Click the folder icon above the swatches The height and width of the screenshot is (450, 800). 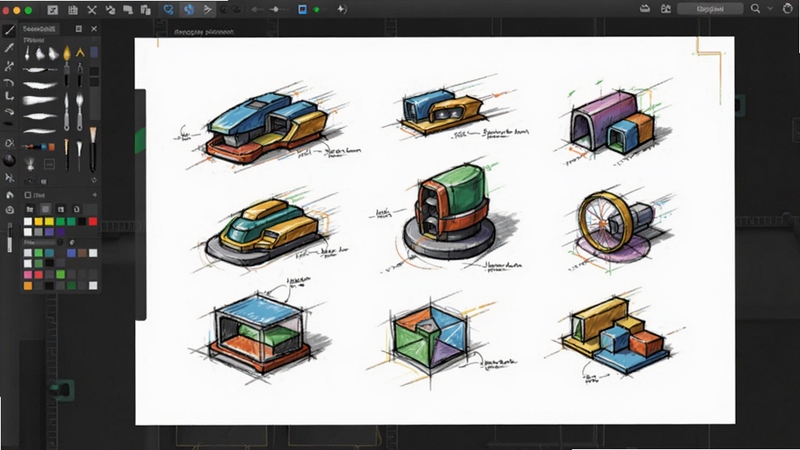coord(30,209)
